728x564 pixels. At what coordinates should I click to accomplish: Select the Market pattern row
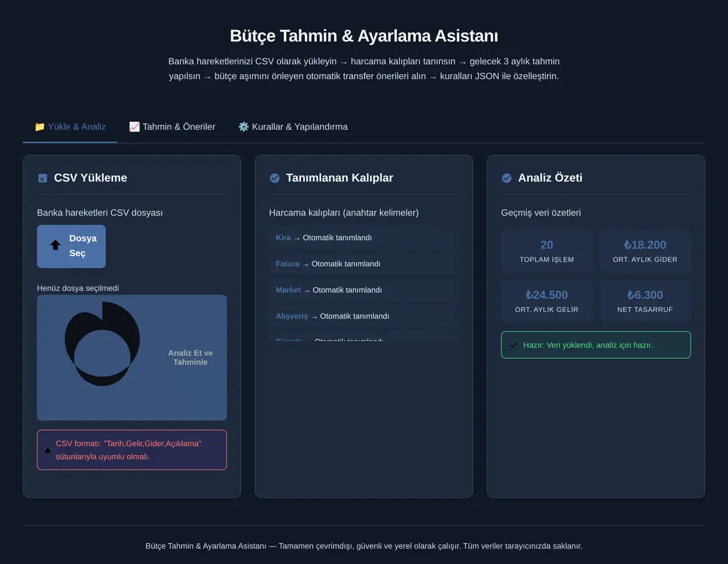(x=362, y=290)
